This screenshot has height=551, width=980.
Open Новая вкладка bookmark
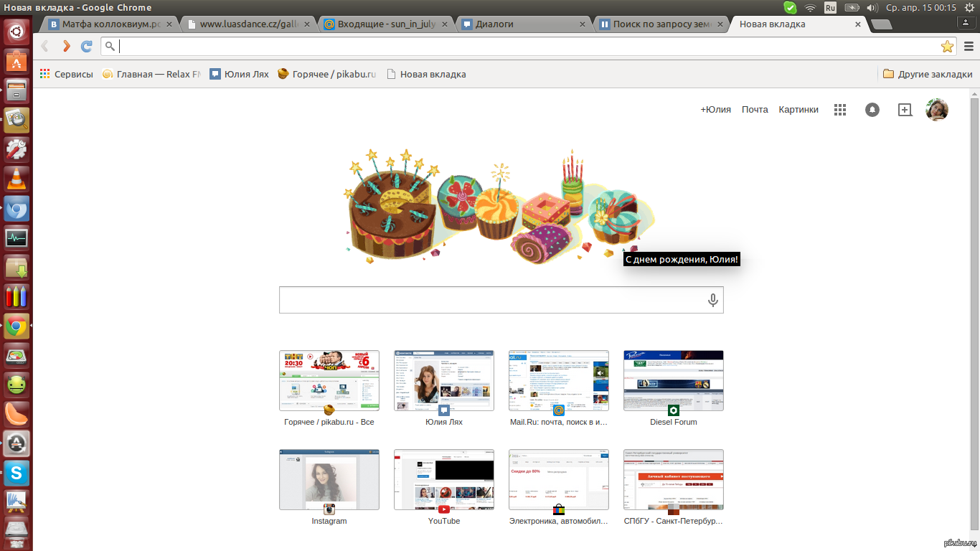(426, 74)
